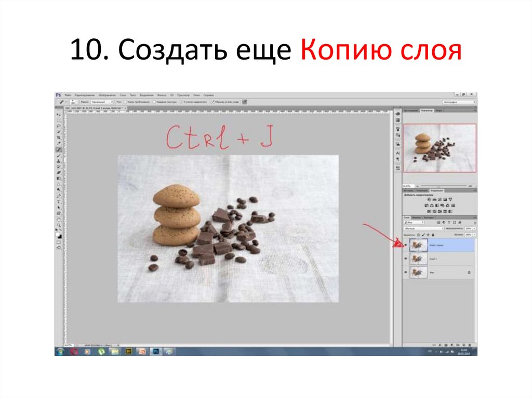The width and height of the screenshot is (532, 398).
Task: Select the Слой 1 layer thumbnail
Action: 418,258
